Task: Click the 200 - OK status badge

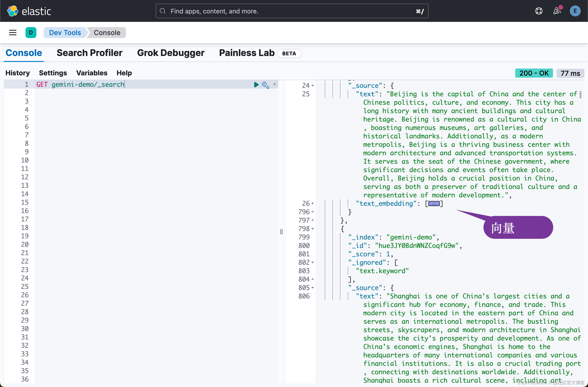Action: [534, 73]
